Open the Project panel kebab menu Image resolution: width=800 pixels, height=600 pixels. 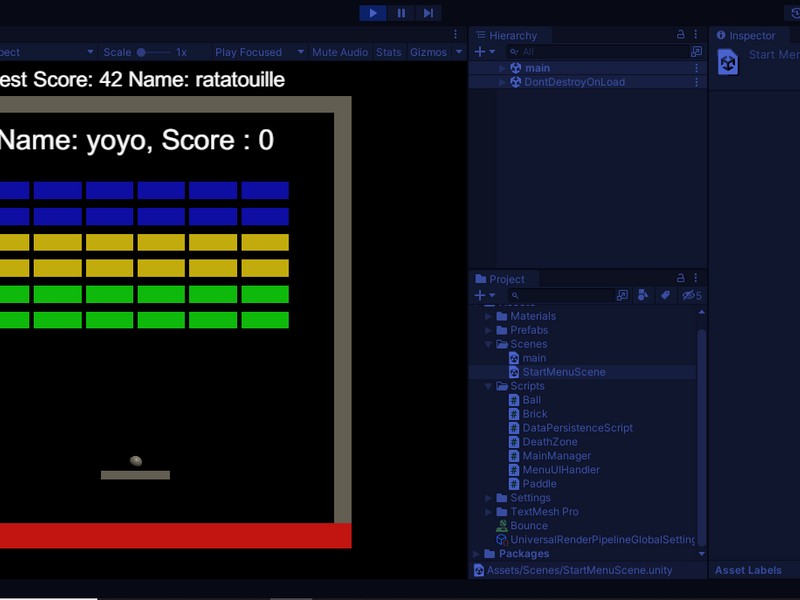coord(696,278)
